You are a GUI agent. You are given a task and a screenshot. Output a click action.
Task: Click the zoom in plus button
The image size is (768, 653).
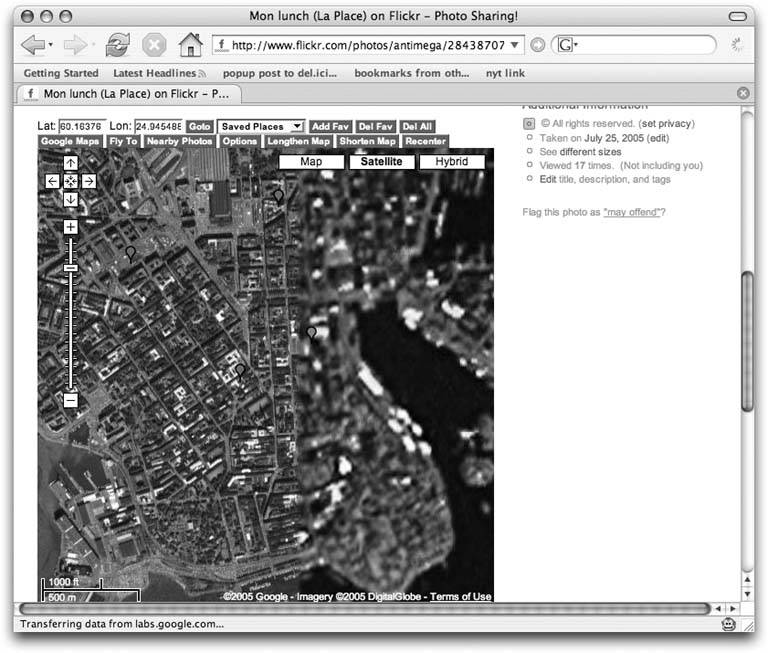point(71,227)
